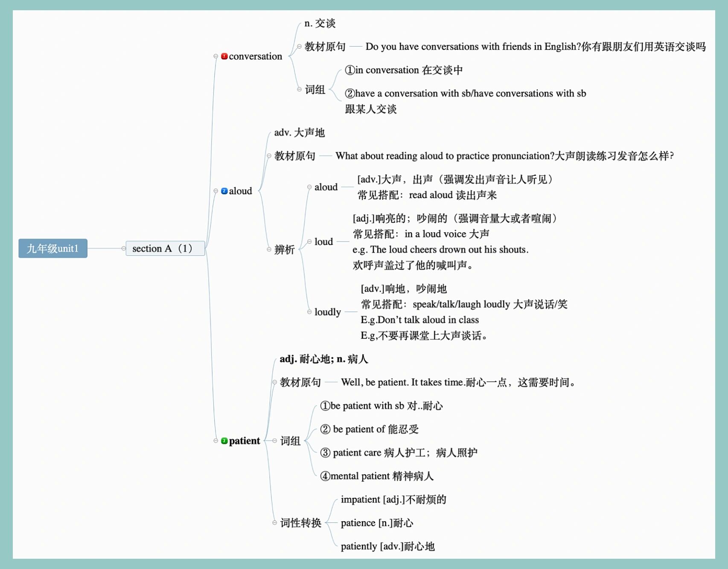This screenshot has width=728, height=569.
Task: Select the 词性转换 node
Action: pyautogui.click(x=300, y=522)
